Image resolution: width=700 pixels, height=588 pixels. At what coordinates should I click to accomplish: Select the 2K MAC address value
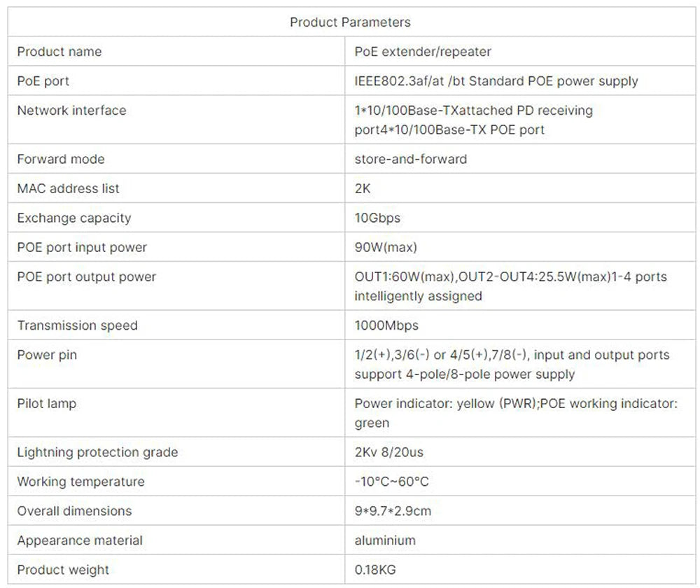363,189
